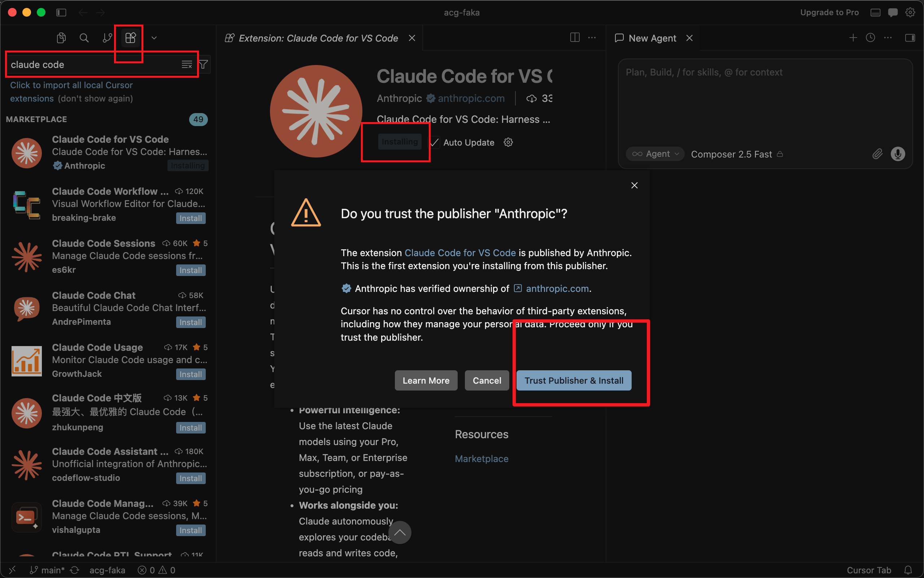Click the scroll-to-top arrow button

(x=400, y=532)
